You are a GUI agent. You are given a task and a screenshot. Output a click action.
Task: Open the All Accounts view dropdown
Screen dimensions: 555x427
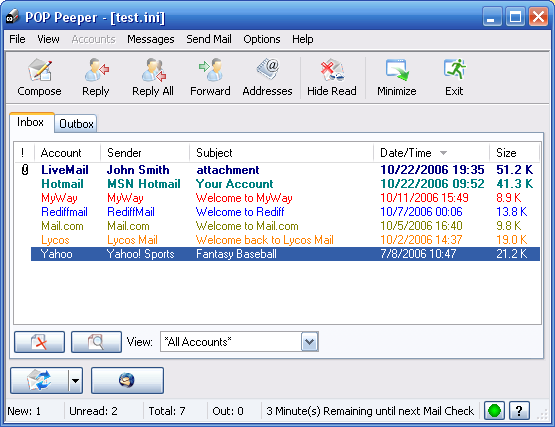[x=309, y=342]
